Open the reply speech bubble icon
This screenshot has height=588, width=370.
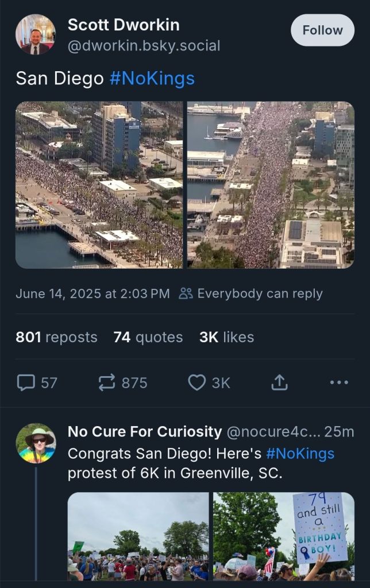(x=26, y=382)
